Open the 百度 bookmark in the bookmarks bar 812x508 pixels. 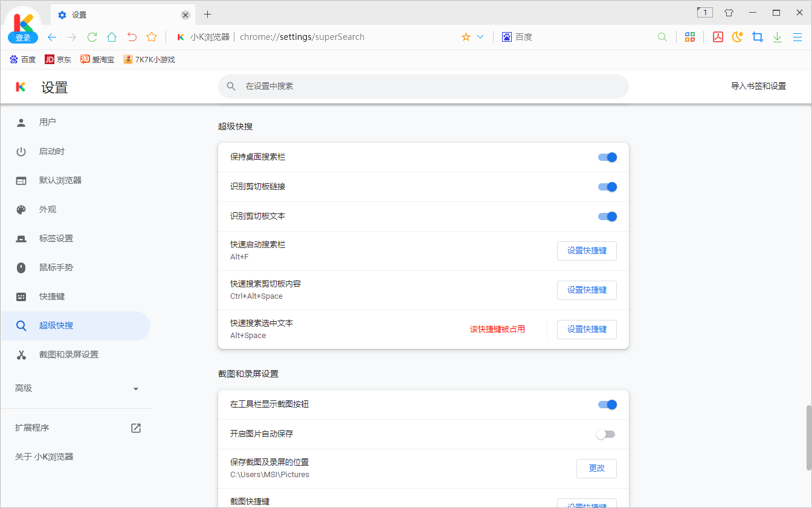tap(23, 59)
